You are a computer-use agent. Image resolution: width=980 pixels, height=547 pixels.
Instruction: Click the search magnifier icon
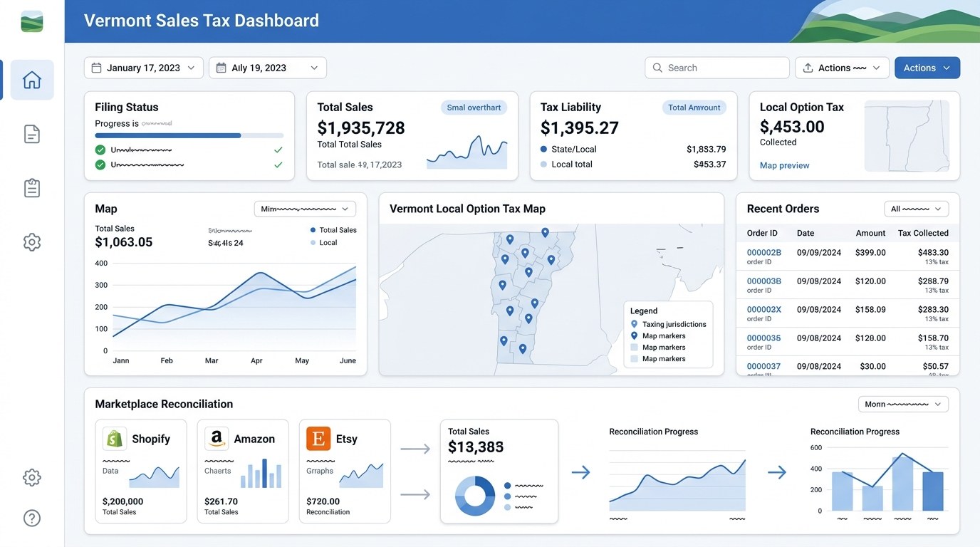point(657,68)
